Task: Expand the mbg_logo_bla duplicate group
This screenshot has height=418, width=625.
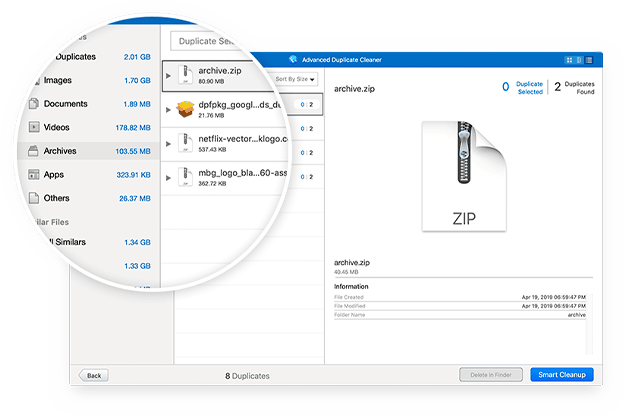Action: point(169,178)
